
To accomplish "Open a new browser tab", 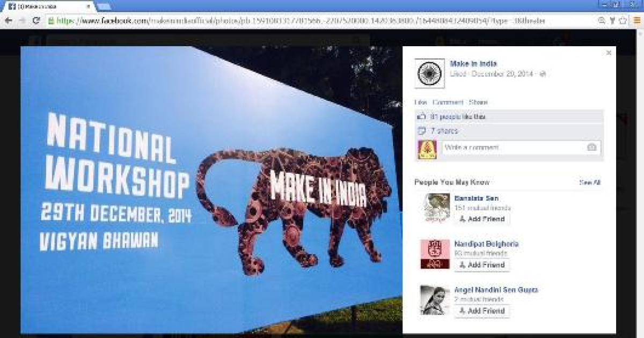I will click(104, 6).
